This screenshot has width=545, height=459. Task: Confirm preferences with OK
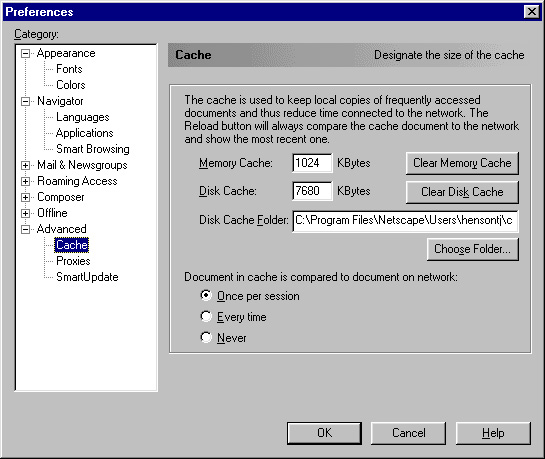(324, 433)
